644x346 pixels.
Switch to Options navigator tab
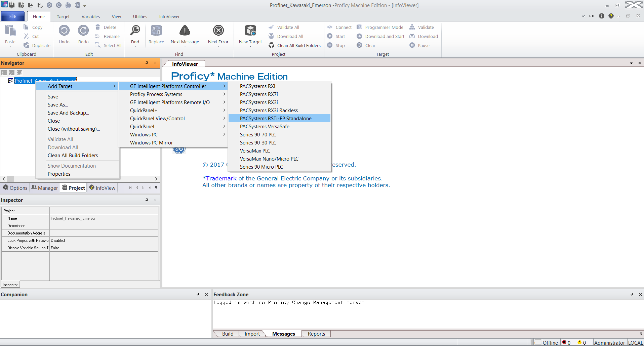pos(15,188)
